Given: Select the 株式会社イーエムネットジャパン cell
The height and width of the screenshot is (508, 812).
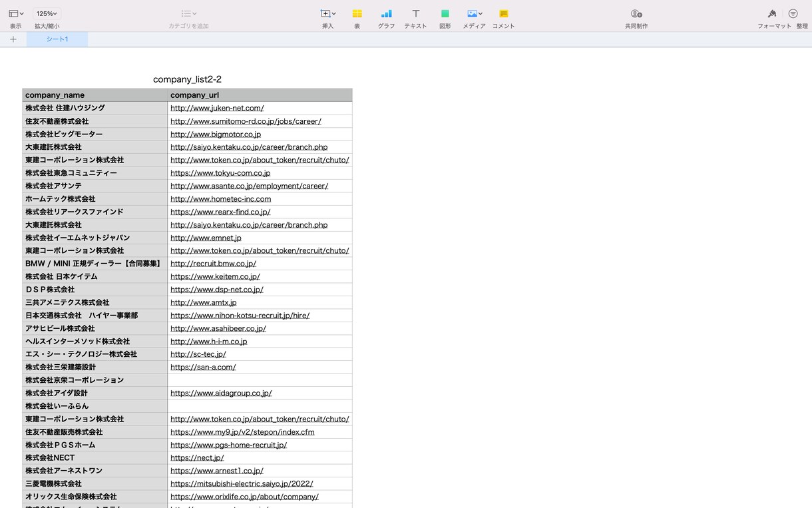Looking at the screenshot, I should pos(95,238).
